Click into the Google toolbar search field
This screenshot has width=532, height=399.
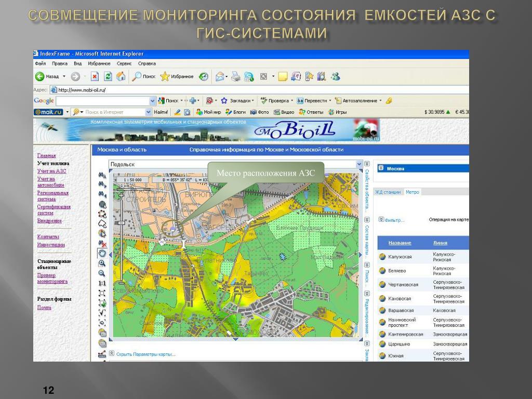tap(102, 101)
